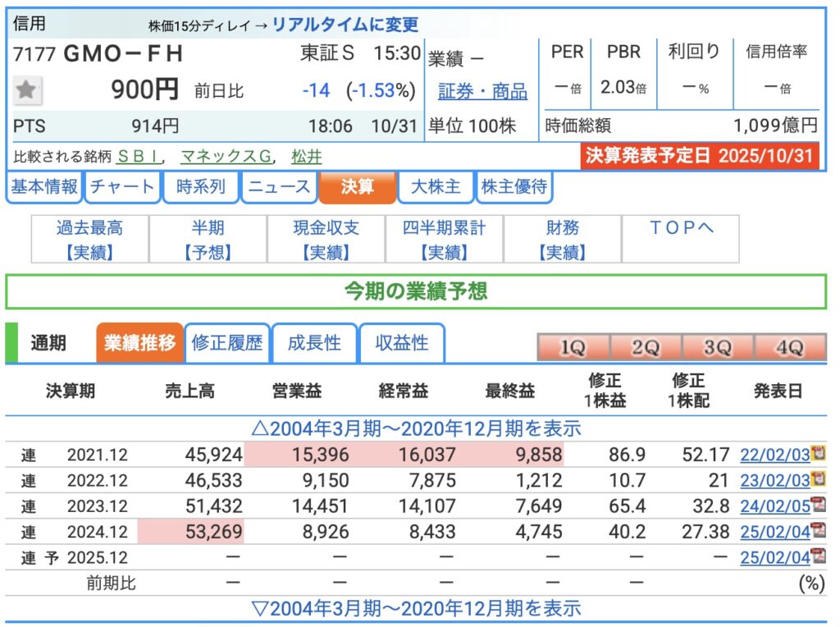
Task: Jump to 過去最高【実績】 section
Action: coord(89,240)
